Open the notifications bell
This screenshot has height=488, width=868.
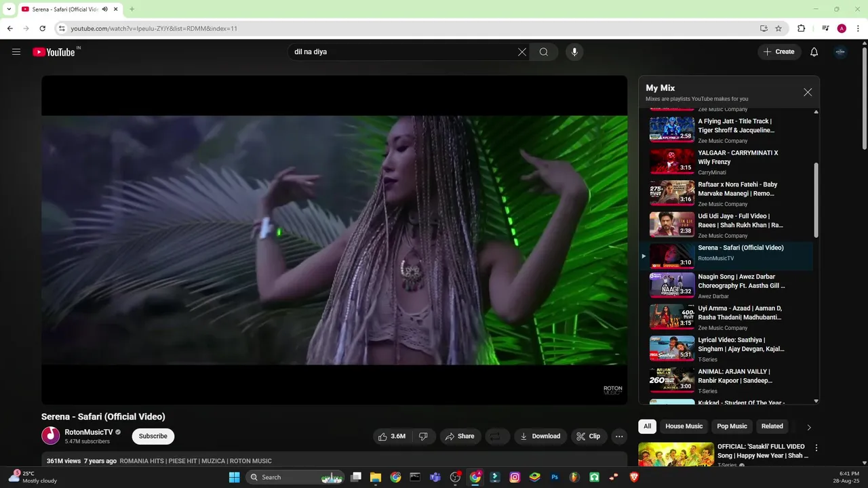tap(814, 52)
